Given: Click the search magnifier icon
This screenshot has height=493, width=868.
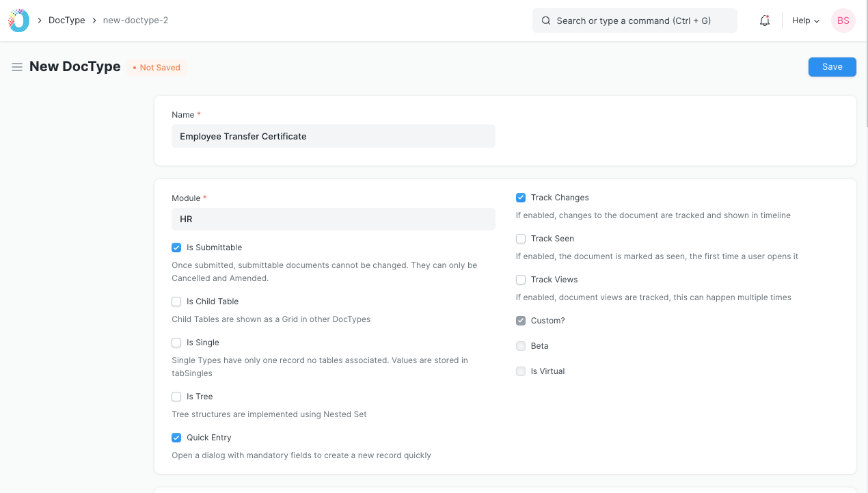Looking at the screenshot, I should coord(546,21).
